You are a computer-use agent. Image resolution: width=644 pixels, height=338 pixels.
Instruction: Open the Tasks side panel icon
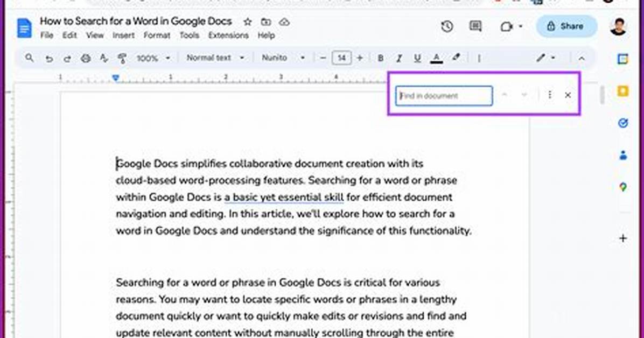click(x=623, y=123)
